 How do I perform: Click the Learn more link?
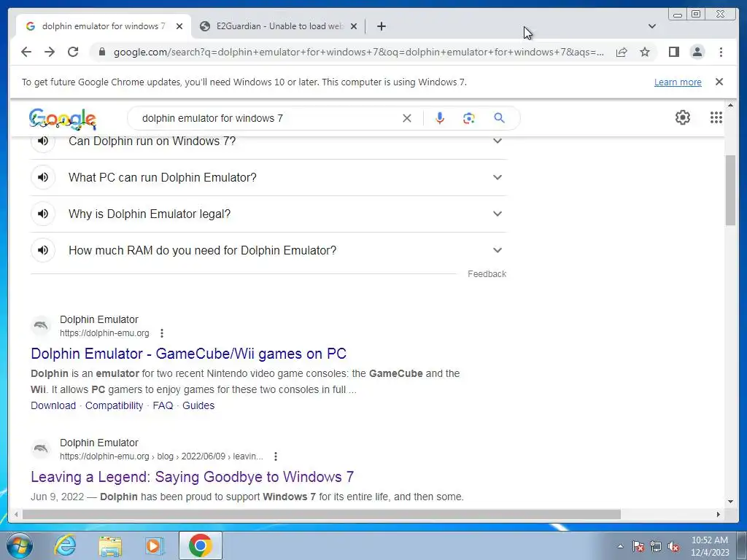(x=678, y=82)
